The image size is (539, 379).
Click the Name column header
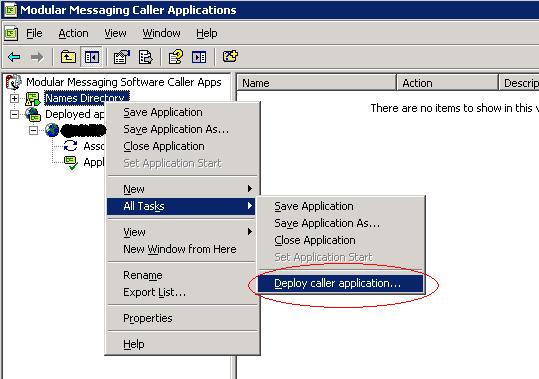pos(317,83)
